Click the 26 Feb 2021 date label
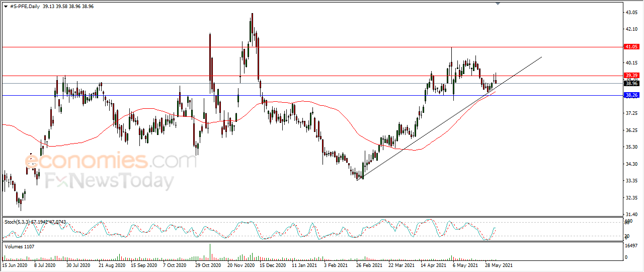Image resolution: width=644 pixels, height=272 pixels. click(x=369, y=264)
